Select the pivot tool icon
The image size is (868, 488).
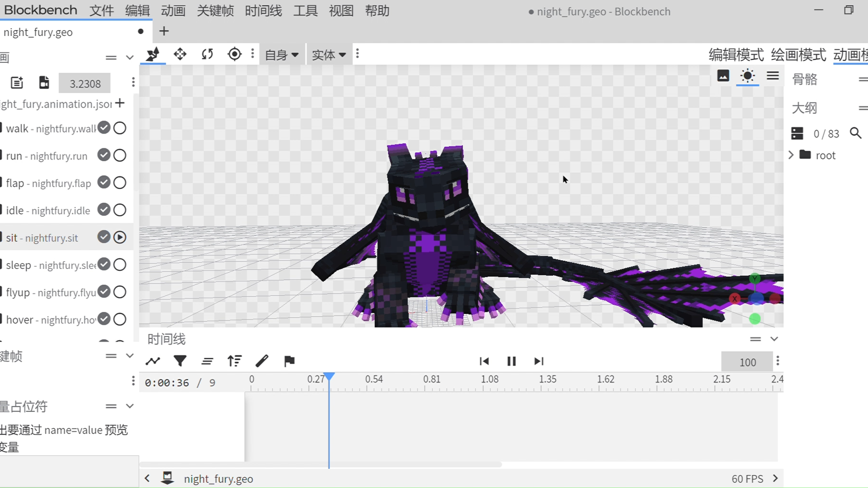pyautogui.click(x=235, y=54)
